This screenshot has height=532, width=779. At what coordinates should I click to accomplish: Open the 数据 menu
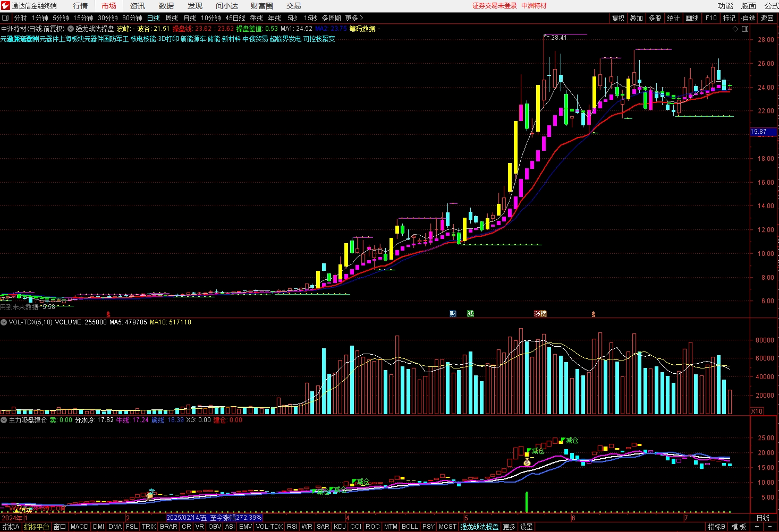point(166,6)
